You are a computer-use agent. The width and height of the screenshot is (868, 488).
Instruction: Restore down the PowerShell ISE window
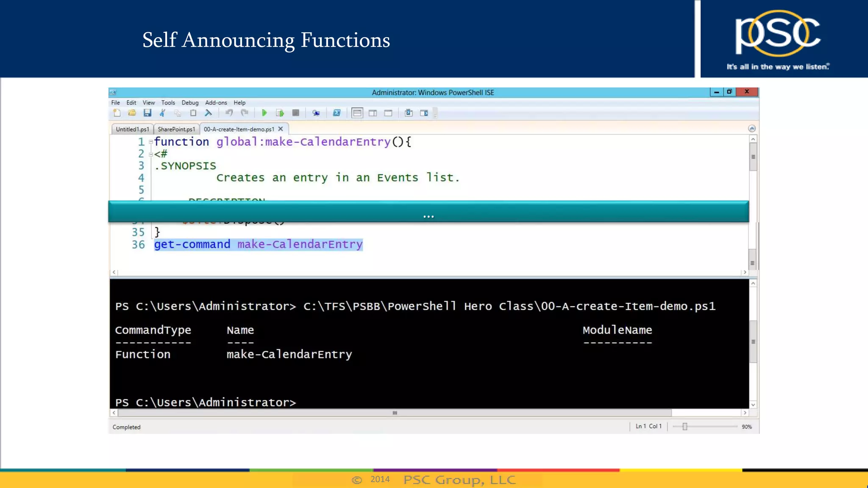click(x=729, y=92)
